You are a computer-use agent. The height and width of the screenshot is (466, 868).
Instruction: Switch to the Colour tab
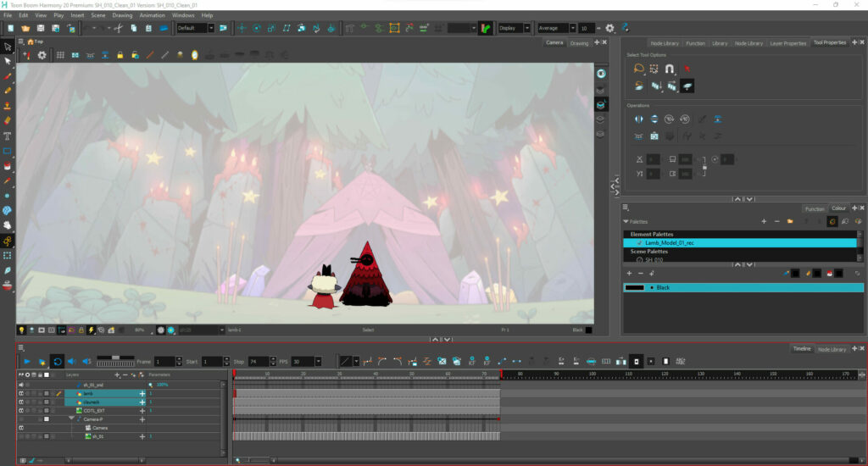[838, 208]
